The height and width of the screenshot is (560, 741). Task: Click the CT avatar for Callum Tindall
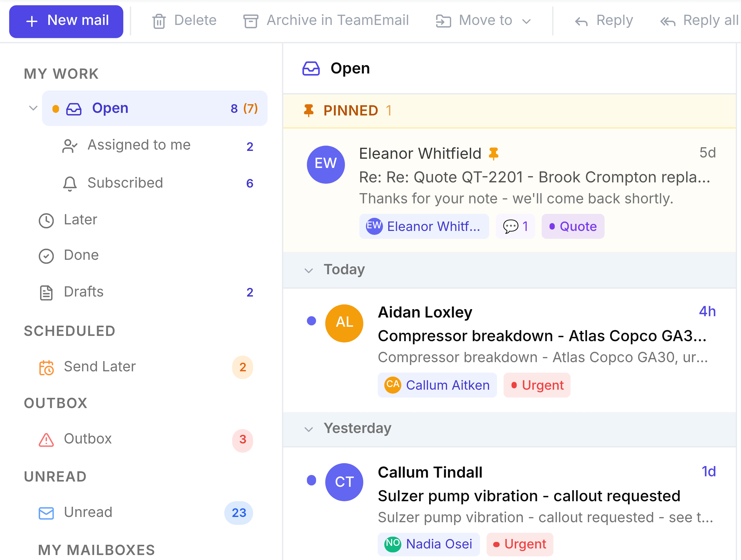click(344, 482)
